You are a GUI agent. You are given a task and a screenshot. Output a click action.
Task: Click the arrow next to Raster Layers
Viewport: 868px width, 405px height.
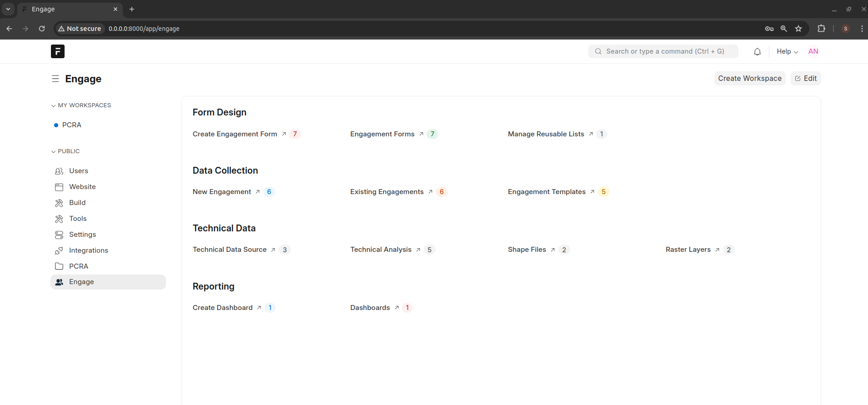717,250
